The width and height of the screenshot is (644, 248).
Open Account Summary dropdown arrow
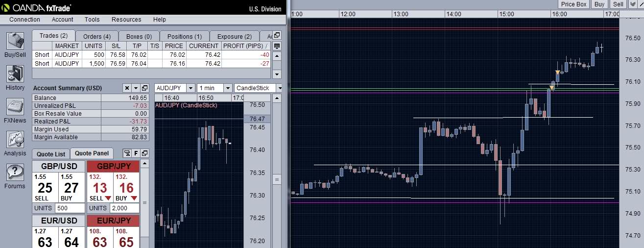(136, 88)
